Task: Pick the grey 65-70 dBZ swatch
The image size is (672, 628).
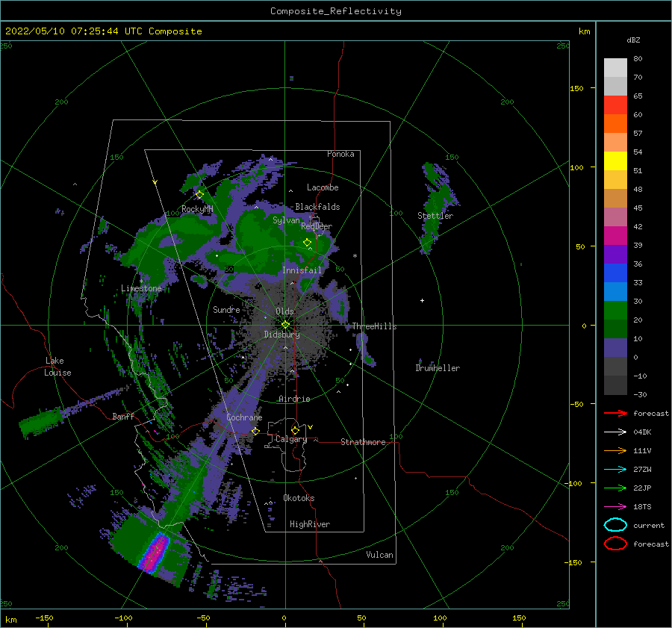Action: coord(615,86)
